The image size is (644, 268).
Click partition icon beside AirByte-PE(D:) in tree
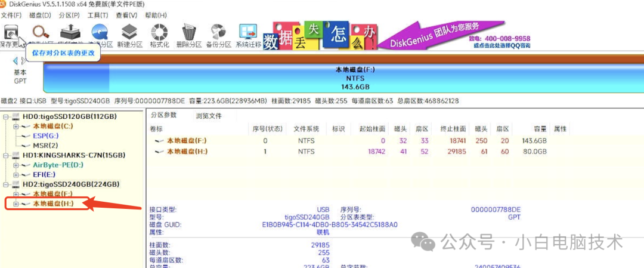tap(26, 165)
